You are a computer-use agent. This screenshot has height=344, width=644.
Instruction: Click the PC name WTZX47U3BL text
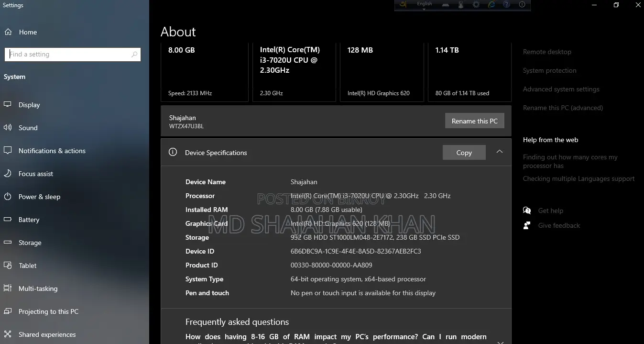pyautogui.click(x=186, y=126)
